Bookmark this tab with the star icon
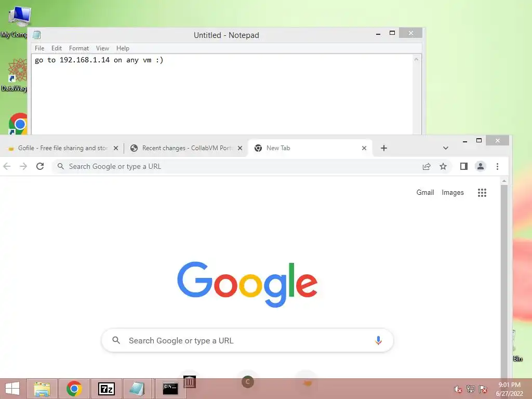This screenshot has width=532, height=399. point(443,166)
